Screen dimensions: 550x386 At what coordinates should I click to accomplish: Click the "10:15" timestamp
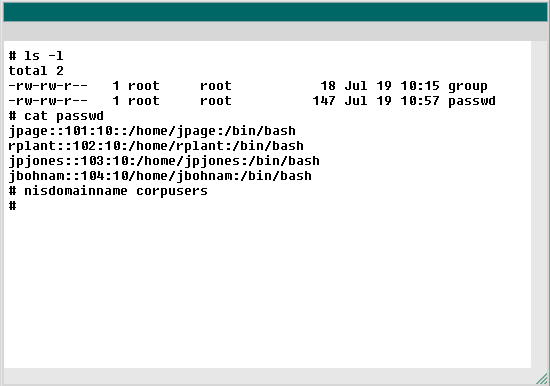pyautogui.click(x=420, y=86)
